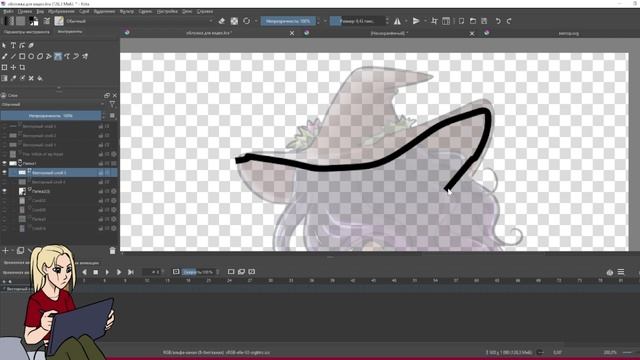The width and height of the screenshot is (640, 360).
Task: Select the highlighted Bezier Curve tool
Action: pos(58,56)
